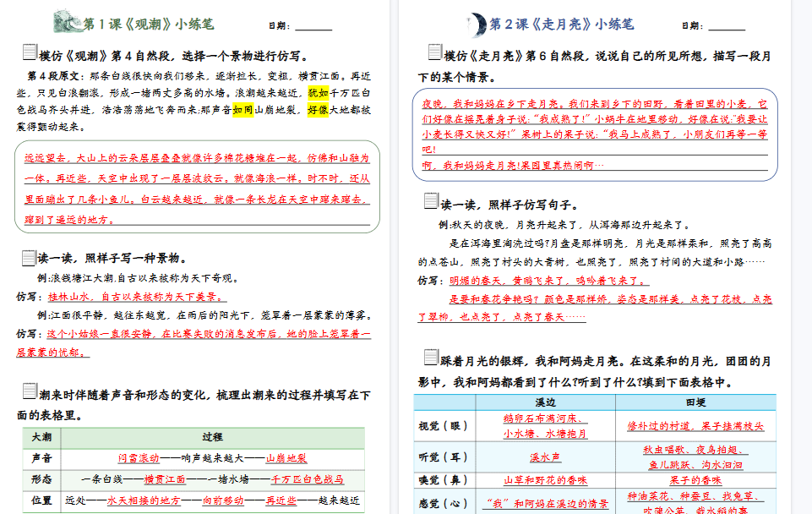Click the red answer 再近些 in the 位置 row
812x514 pixels.
(x=281, y=500)
